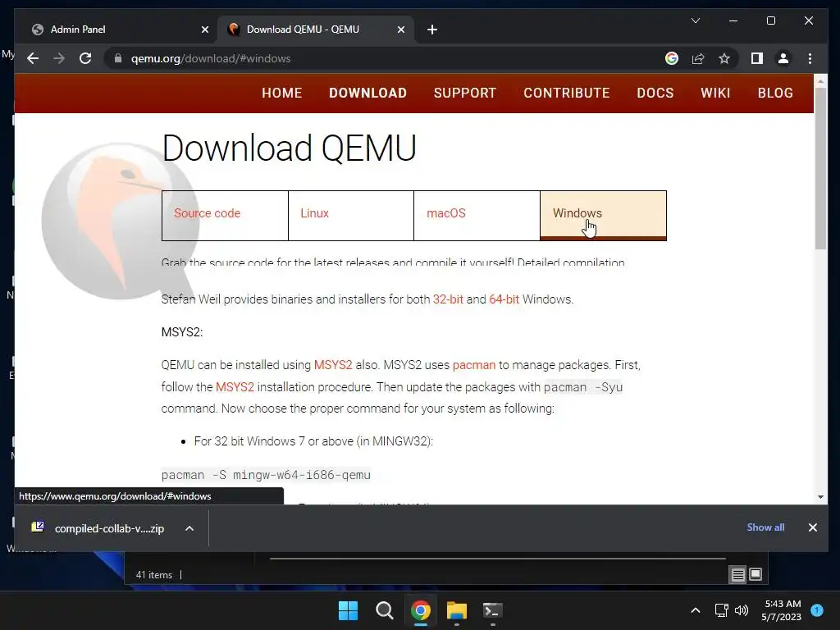Open DOWNLOAD in site navigation
The height and width of the screenshot is (630, 840).
tap(368, 93)
